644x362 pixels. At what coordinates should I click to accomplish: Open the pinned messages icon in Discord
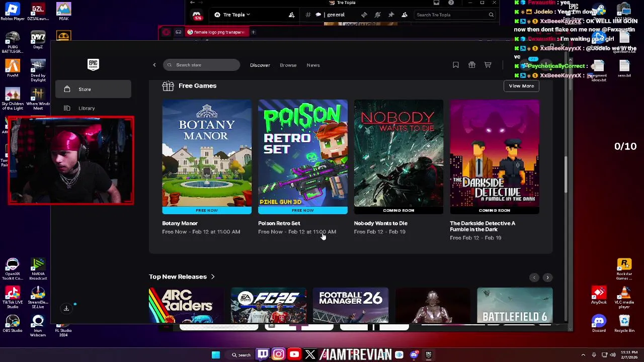tap(391, 15)
